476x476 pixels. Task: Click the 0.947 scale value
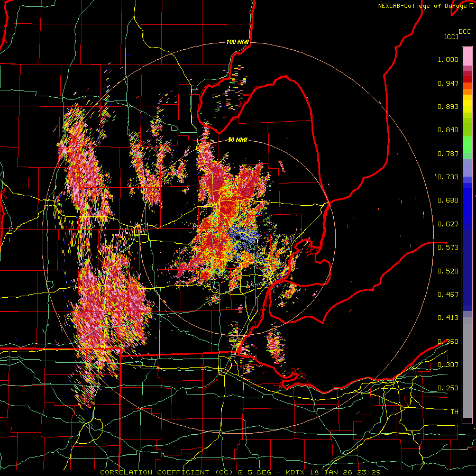click(448, 83)
